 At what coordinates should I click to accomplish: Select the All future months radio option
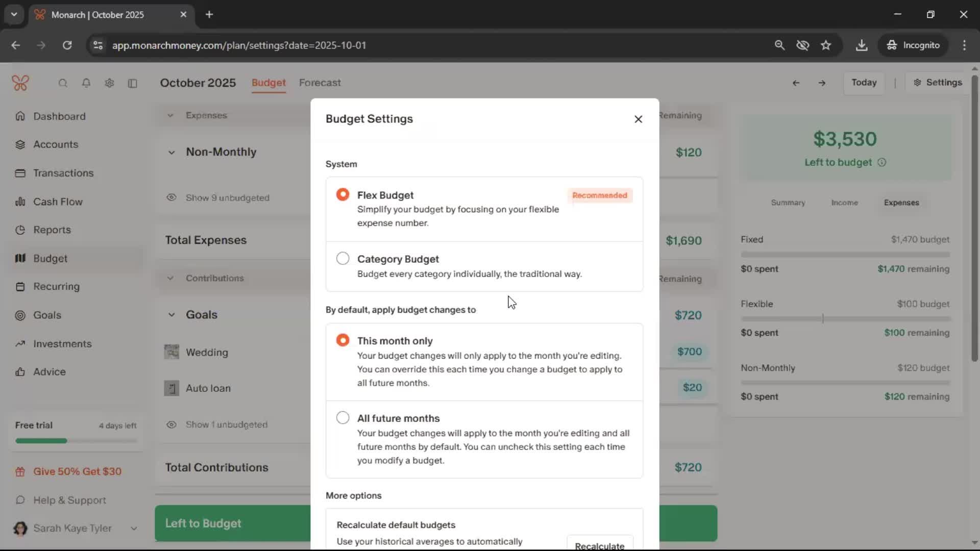[343, 418]
